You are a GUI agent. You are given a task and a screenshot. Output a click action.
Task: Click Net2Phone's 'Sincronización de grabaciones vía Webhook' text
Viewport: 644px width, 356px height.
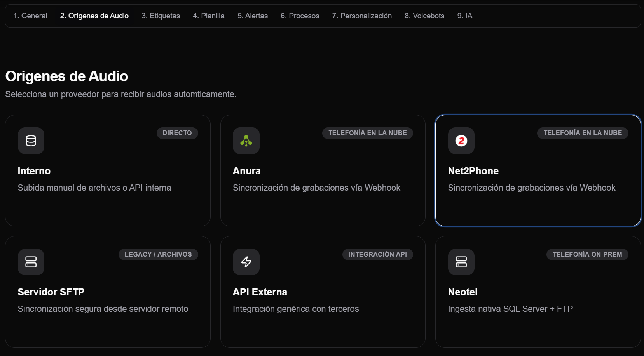coord(532,188)
